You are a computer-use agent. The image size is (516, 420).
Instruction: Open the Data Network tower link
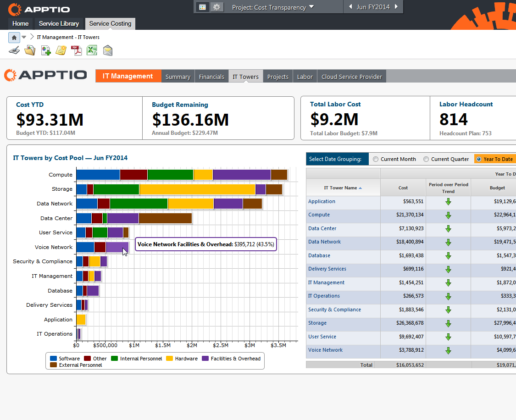(x=324, y=242)
